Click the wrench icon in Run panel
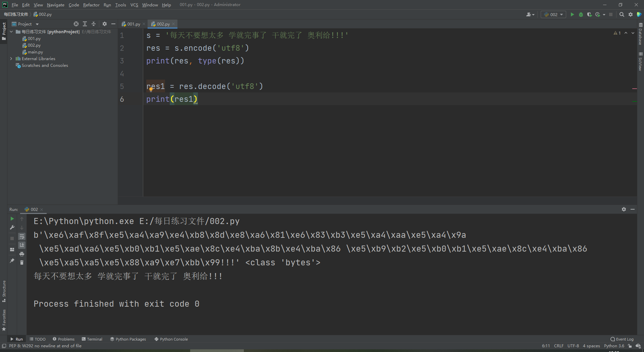 tap(12, 227)
